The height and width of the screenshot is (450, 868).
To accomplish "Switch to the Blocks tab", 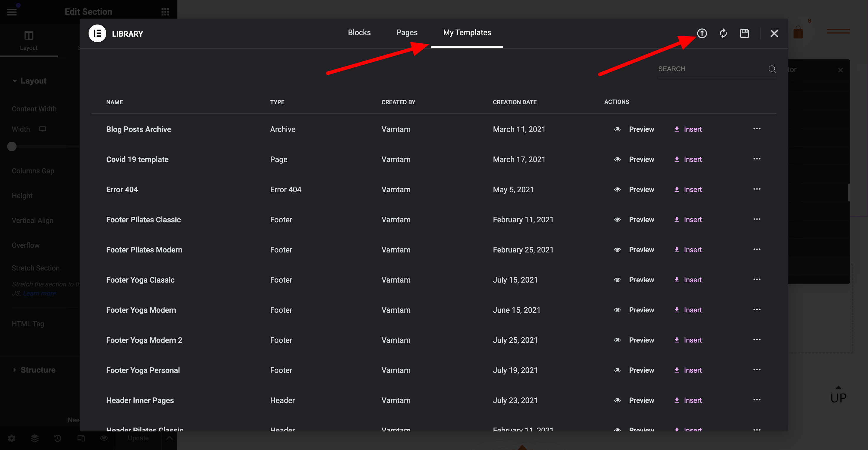I will tap(359, 33).
